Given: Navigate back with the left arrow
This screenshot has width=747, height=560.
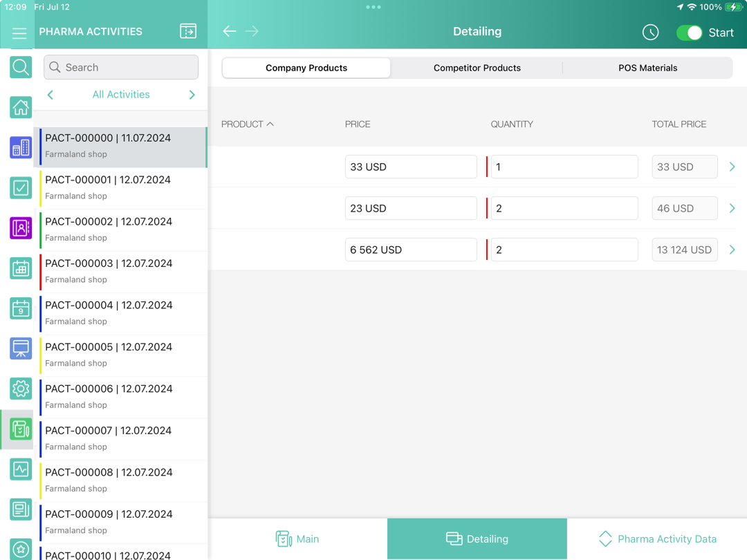Looking at the screenshot, I should 230,31.
